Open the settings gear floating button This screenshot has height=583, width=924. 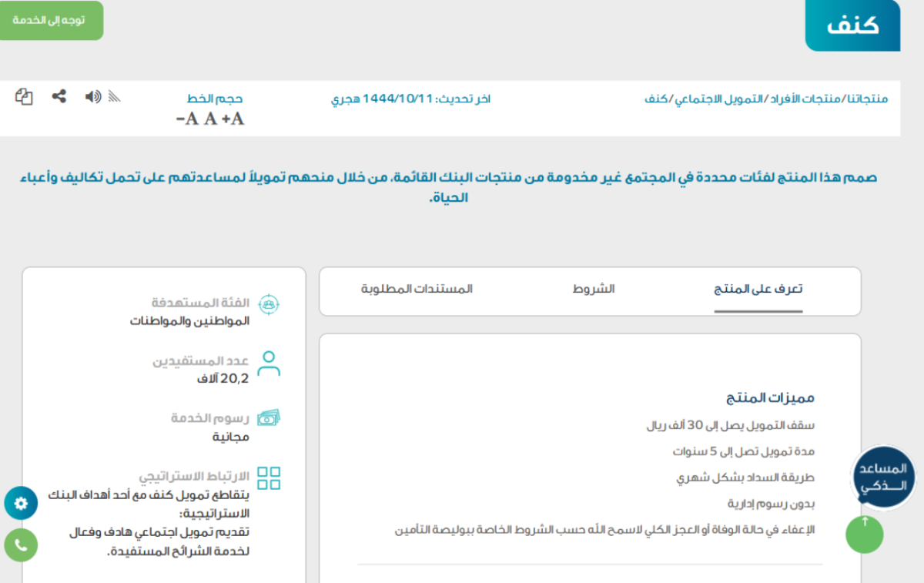pyautogui.click(x=21, y=503)
